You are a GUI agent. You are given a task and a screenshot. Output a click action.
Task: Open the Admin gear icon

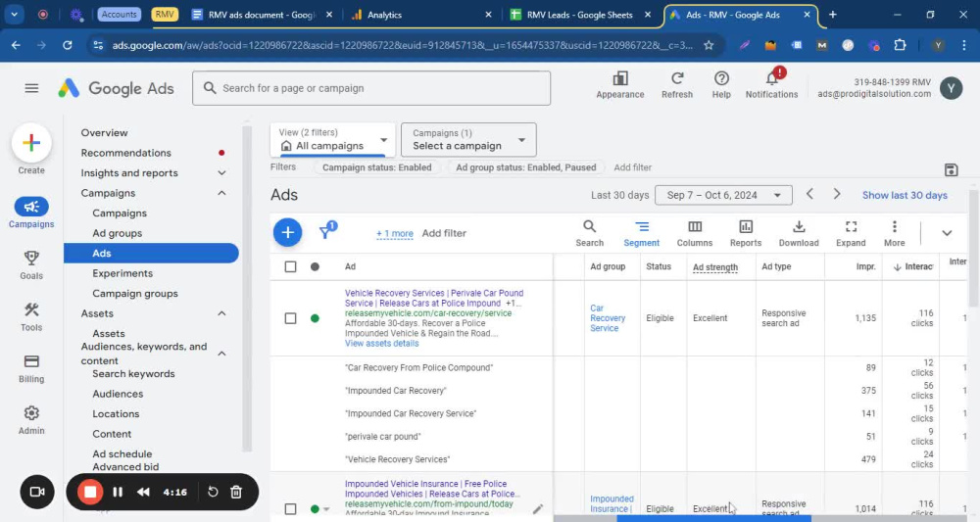31,412
